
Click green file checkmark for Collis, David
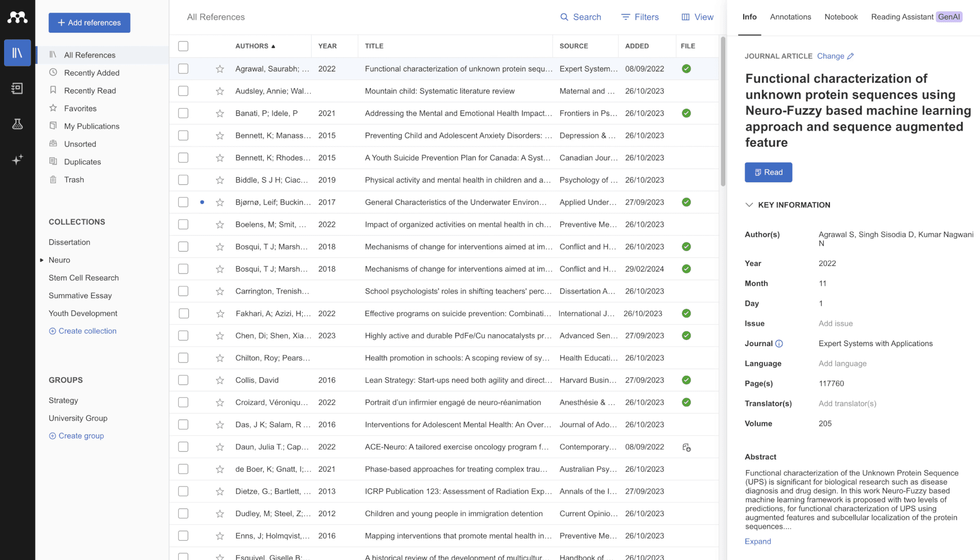[x=687, y=380]
